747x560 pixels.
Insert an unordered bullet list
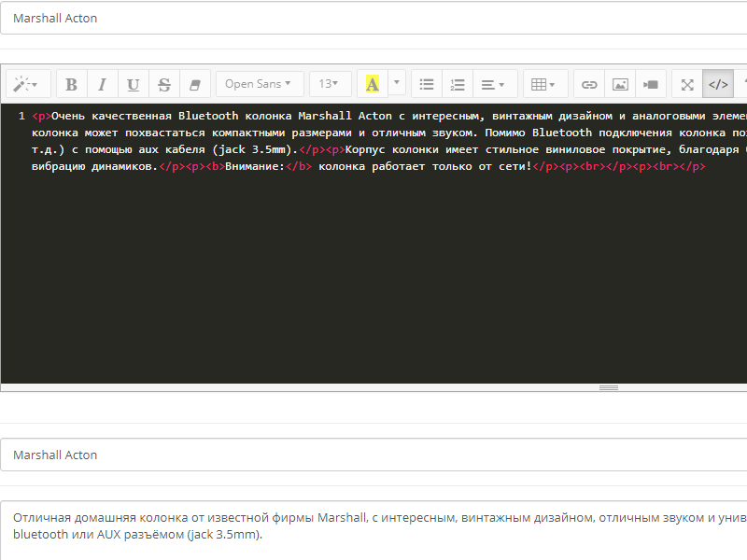pos(427,84)
